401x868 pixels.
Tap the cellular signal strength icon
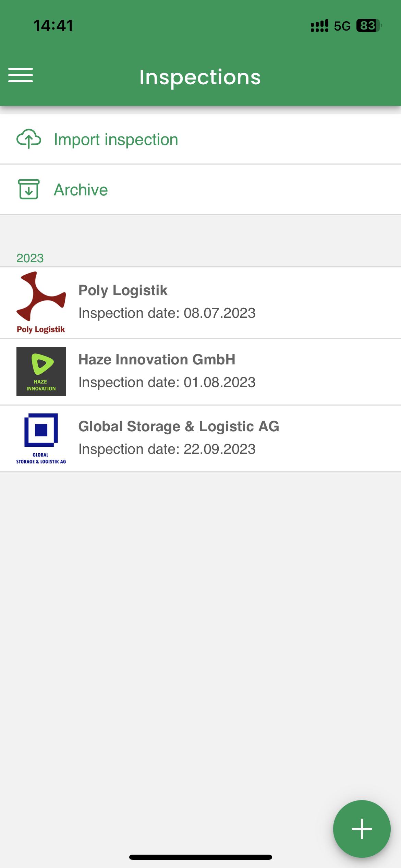319,26
